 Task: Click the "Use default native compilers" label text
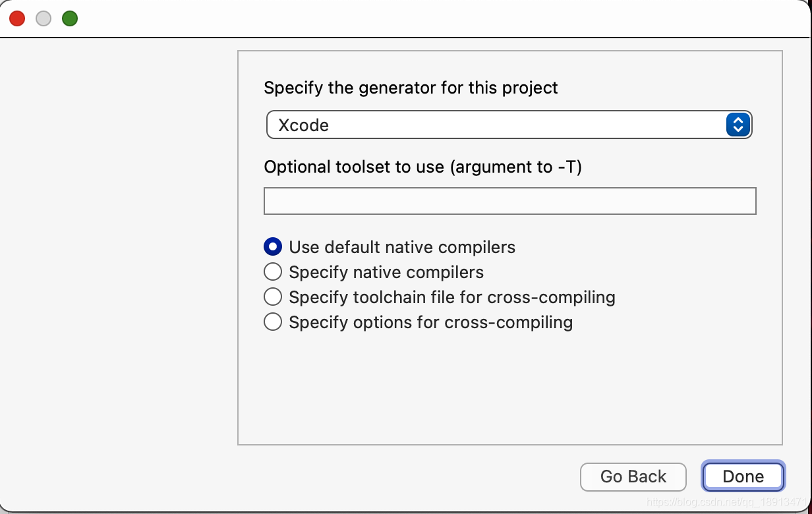[x=402, y=247]
